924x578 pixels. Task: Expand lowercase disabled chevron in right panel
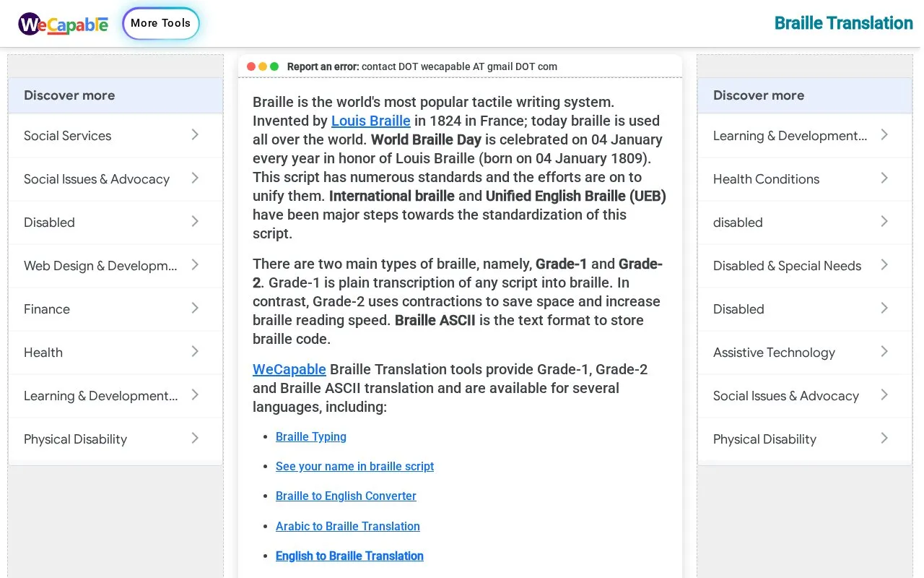(x=884, y=221)
